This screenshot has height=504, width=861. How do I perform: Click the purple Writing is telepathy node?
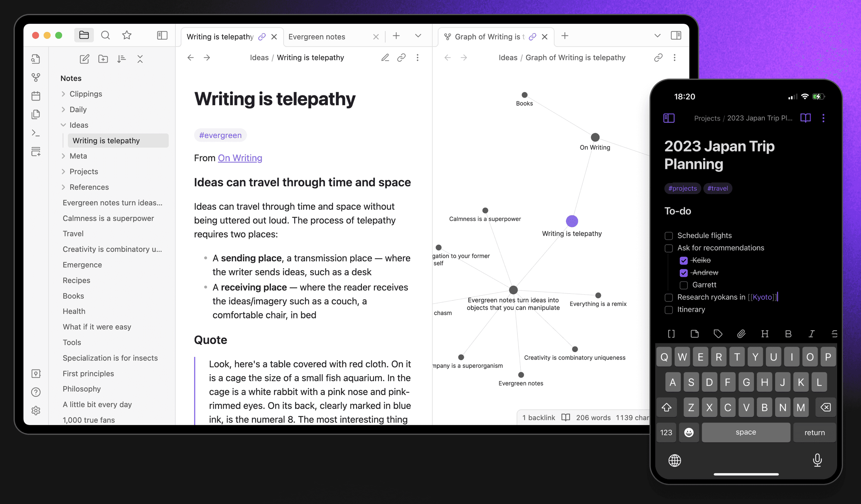tap(572, 221)
